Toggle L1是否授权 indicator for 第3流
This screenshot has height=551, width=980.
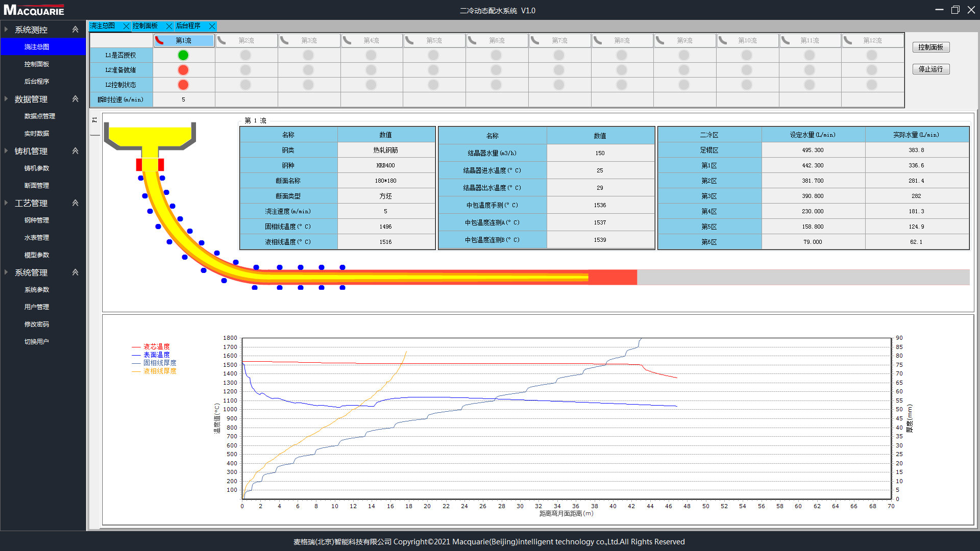pyautogui.click(x=308, y=55)
